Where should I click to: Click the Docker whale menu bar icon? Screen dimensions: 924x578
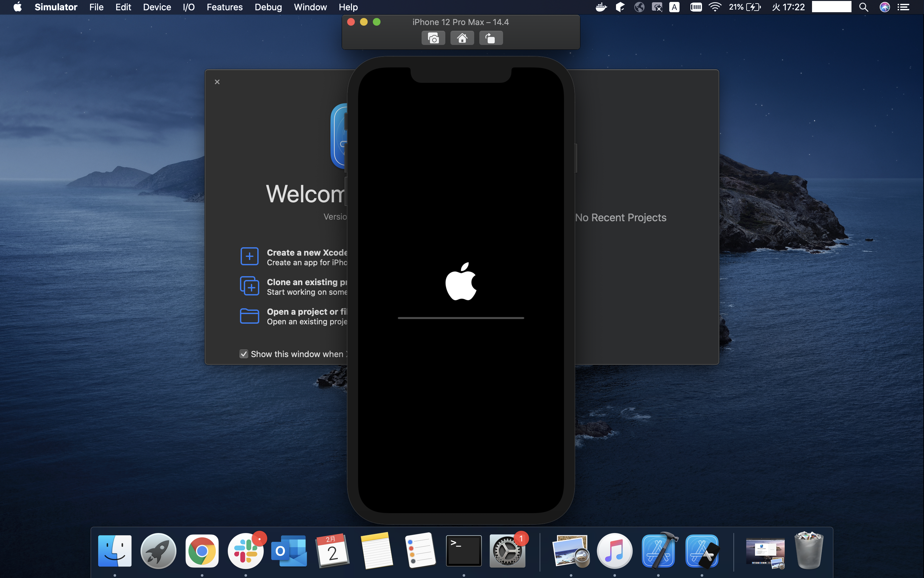pos(601,7)
